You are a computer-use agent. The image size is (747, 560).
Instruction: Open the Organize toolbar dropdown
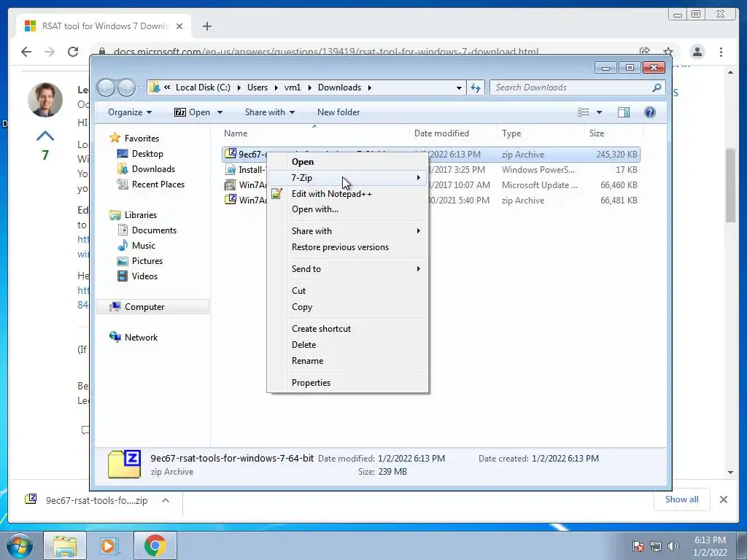click(x=130, y=112)
